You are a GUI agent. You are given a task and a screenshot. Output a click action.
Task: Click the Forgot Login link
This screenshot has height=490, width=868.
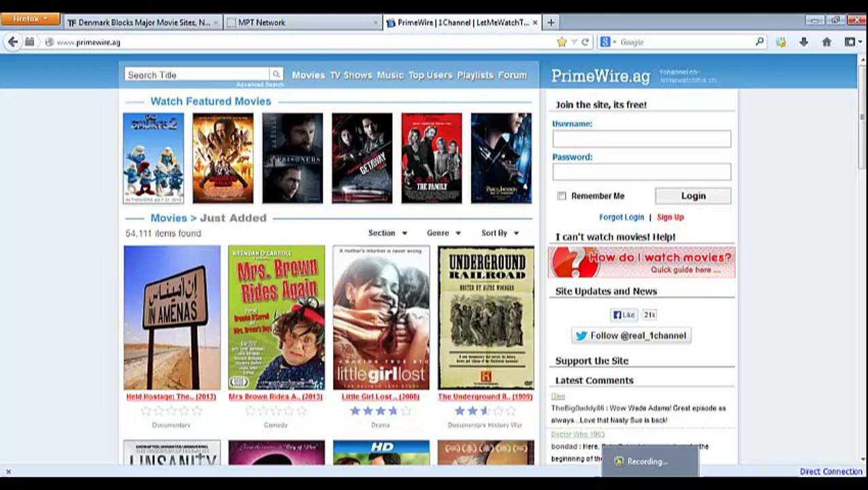pyautogui.click(x=622, y=217)
